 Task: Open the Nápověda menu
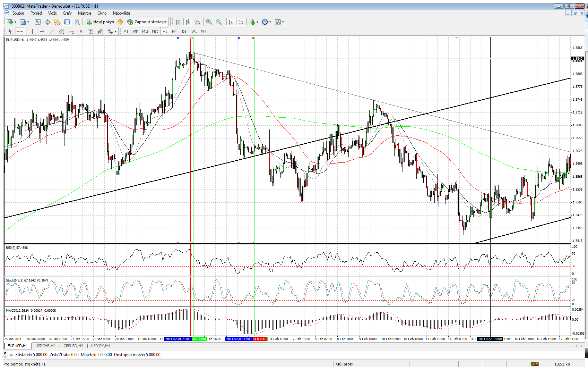point(122,13)
